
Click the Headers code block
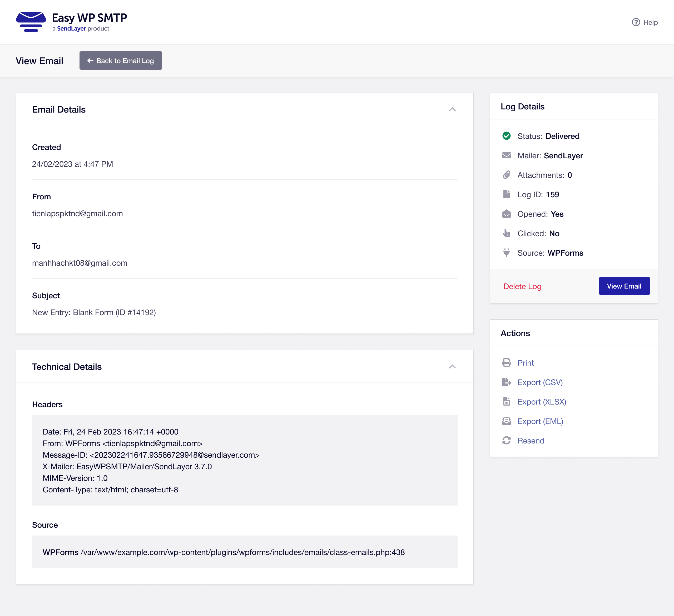coord(244,460)
